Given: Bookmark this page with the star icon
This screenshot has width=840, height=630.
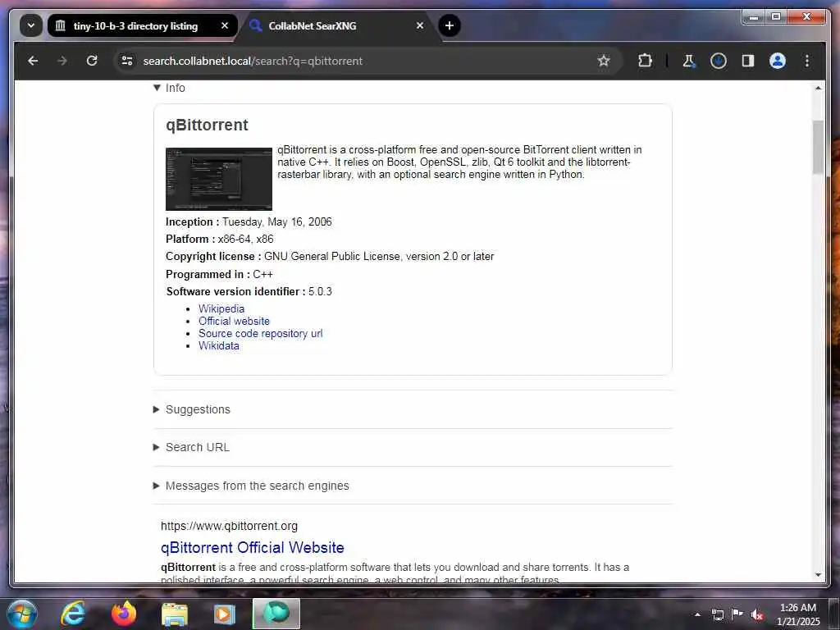Looking at the screenshot, I should [x=604, y=61].
